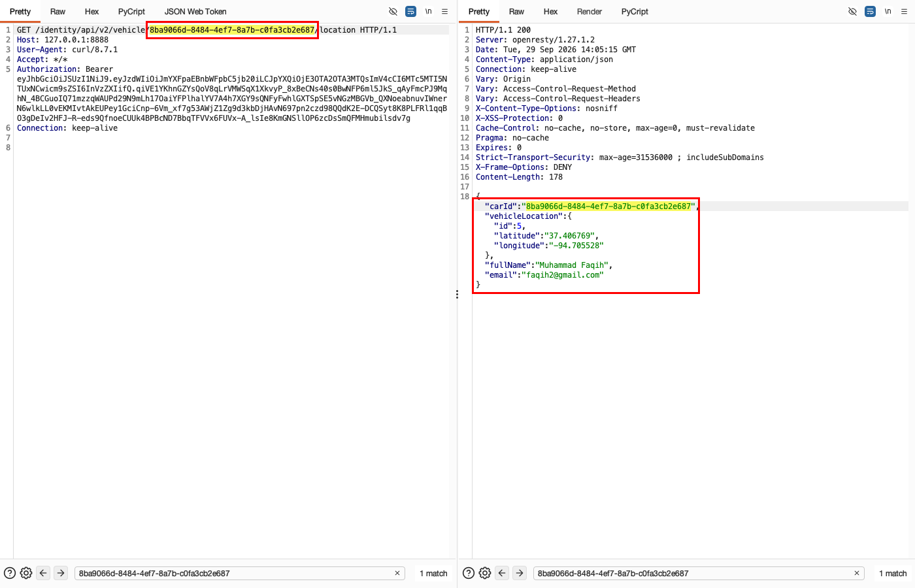Toggle hidden characters eye icon in request
Image resolution: width=915 pixels, height=588 pixels.
(x=393, y=12)
